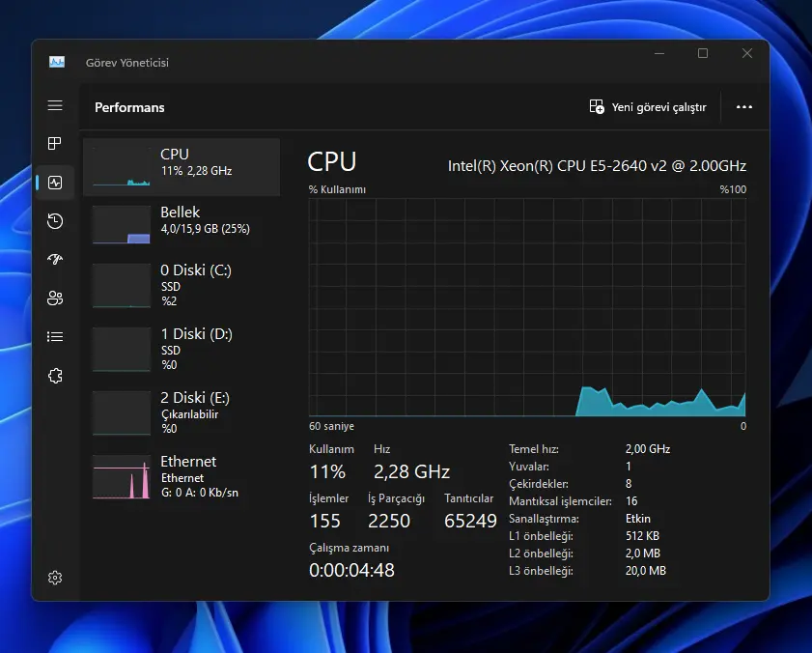Image resolution: width=812 pixels, height=653 pixels.
Task: Click the 'Çekirdekler:' row value 8
Action: [629, 484]
